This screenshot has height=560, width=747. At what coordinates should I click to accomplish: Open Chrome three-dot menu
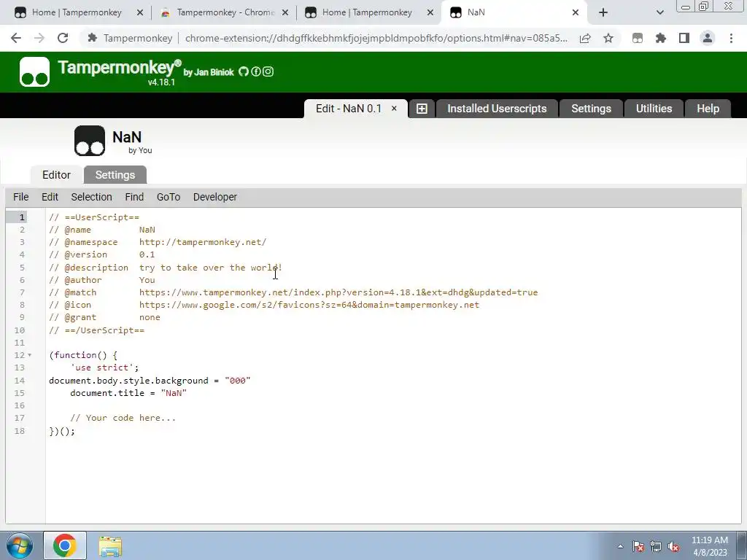coord(731,38)
